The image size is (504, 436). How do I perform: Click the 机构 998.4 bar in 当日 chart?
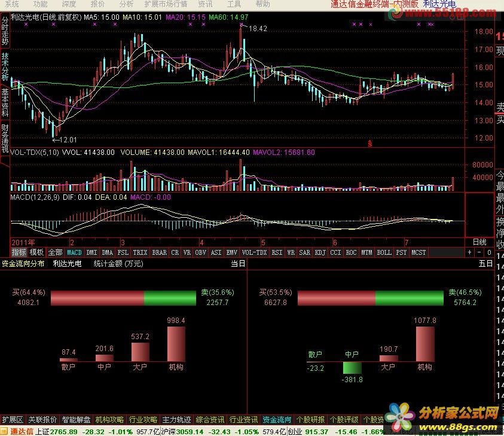(x=176, y=344)
